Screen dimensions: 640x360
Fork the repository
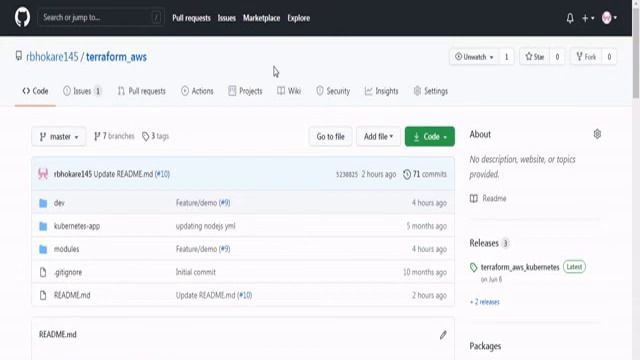click(x=586, y=57)
